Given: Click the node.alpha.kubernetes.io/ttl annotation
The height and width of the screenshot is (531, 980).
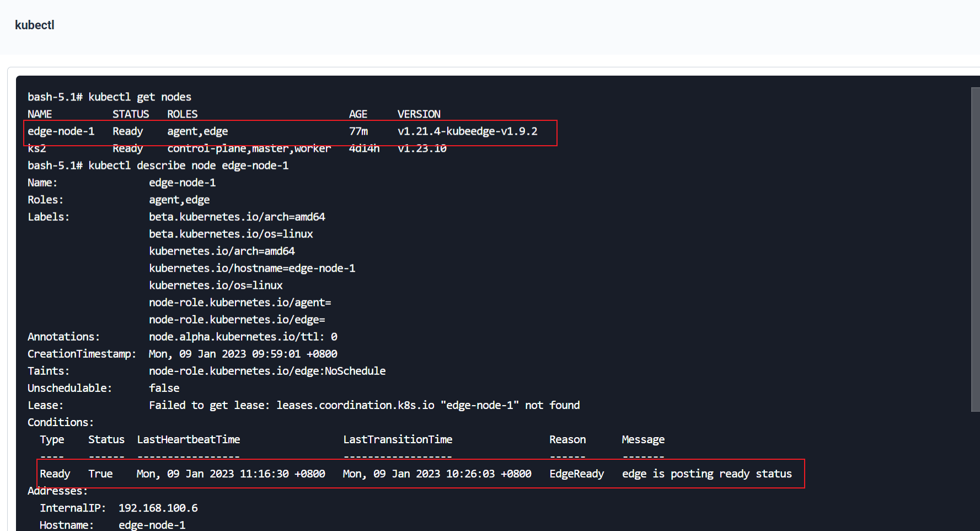Looking at the screenshot, I should 243,336.
